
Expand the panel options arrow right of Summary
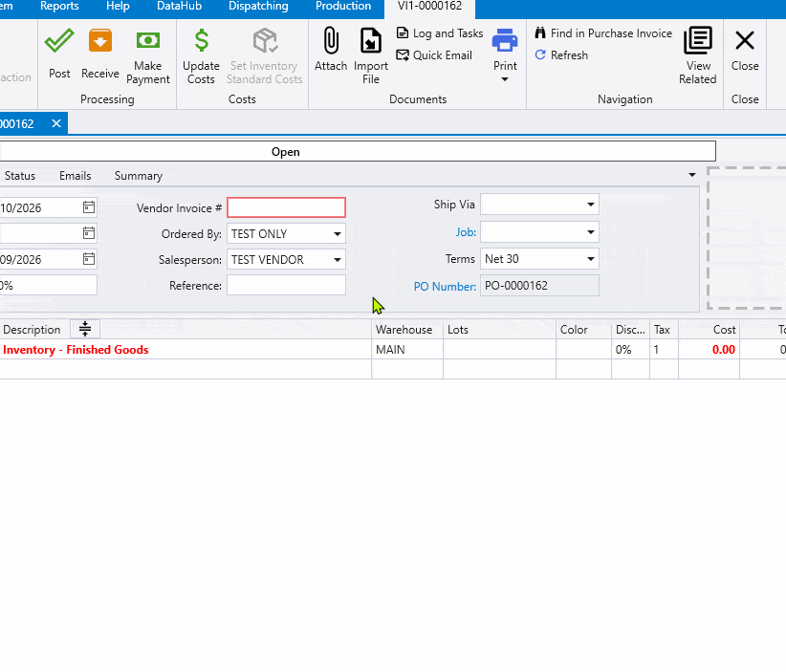[691, 175]
